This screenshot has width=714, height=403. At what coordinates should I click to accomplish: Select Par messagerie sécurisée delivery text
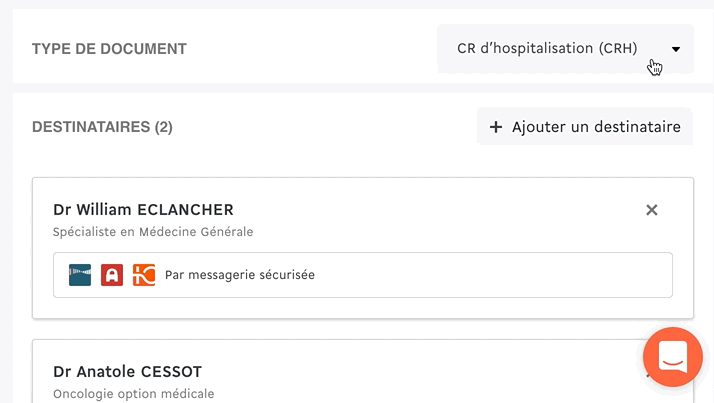[x=240, y=275]
